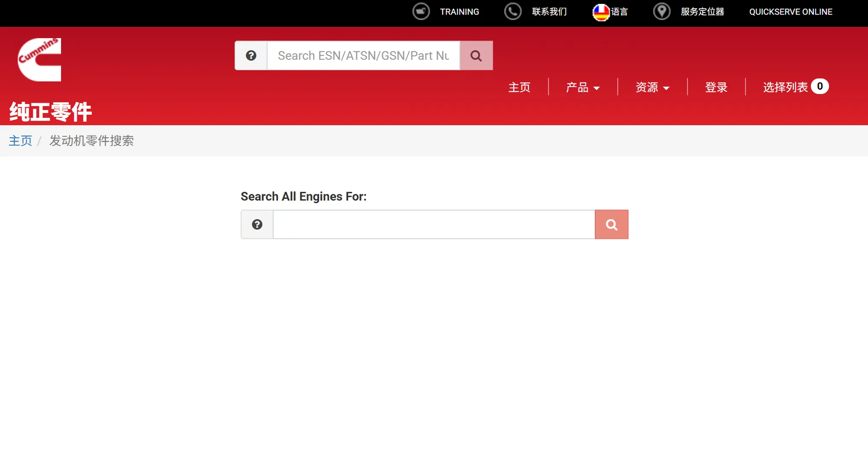Screen dimensions: 868x449
Task: Expand the 产品 dropdown menu
Action: tap(582, 87)
